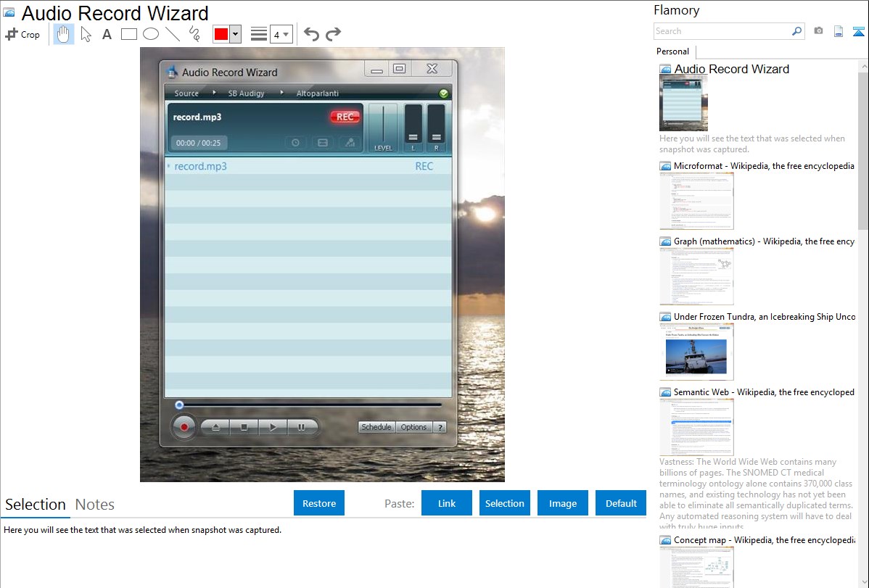Open the Microformat Wikipedia snapshot thumbnail
Image resolution: width=869 pixels, height=588 pixels.
click(696, 201)
